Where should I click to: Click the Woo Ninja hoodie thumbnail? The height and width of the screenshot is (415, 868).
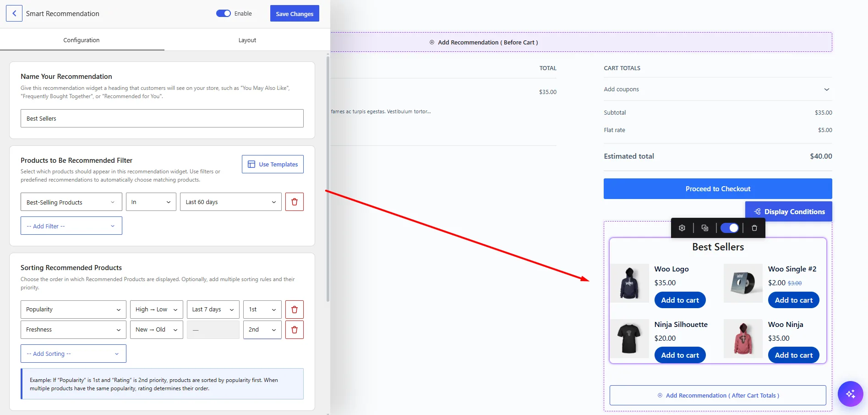[743, 338]
